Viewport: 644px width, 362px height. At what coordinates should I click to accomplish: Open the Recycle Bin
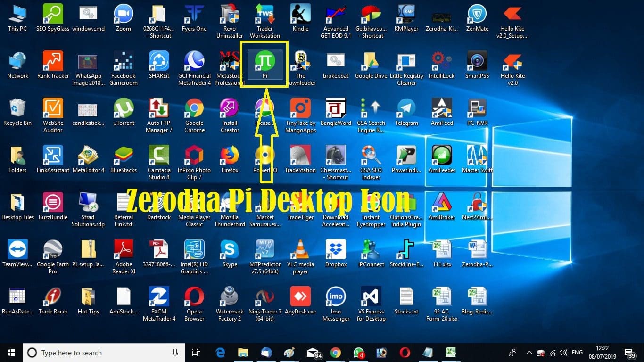17,112
